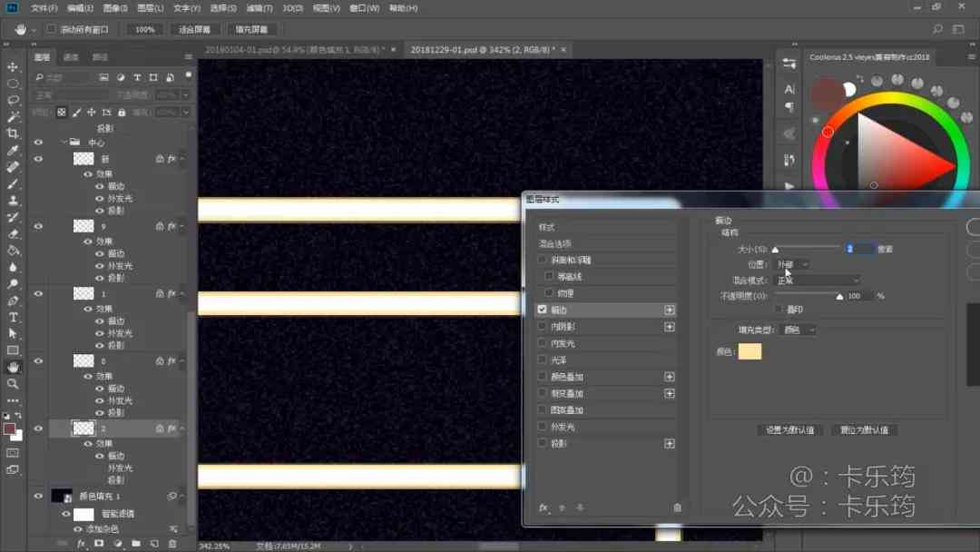Select the Eraser tool

point(13,234)
